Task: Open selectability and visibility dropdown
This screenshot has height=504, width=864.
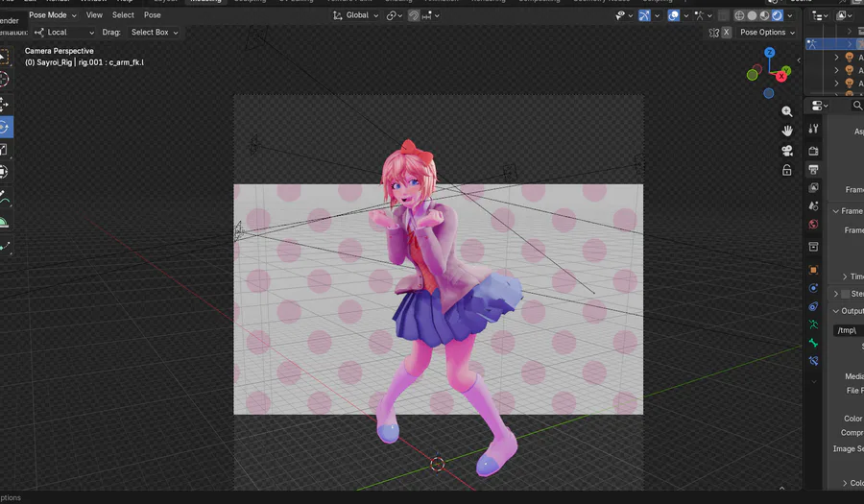Action: (624, 15)
